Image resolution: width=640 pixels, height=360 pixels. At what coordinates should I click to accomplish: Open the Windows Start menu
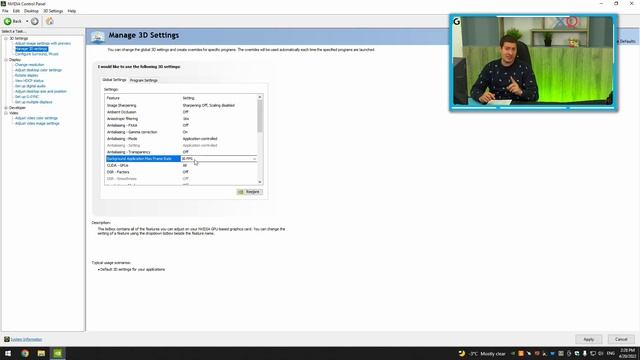8,353
